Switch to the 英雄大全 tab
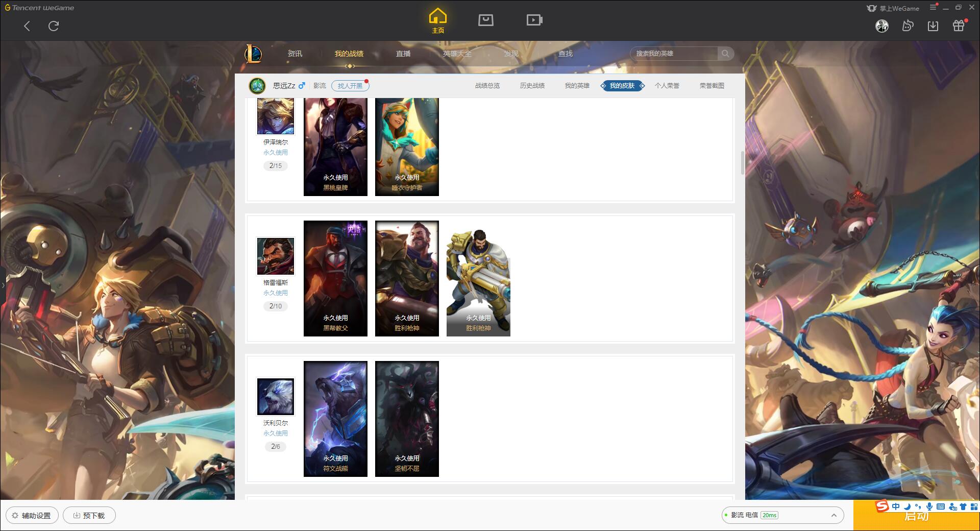This screenshot has height=531, width=980. click(457, 54)
